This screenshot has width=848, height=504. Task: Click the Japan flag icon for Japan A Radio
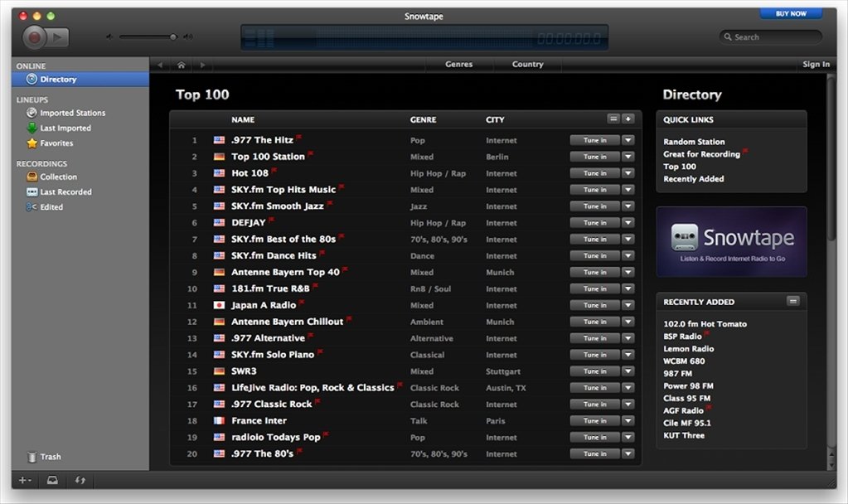click(219, 305)
